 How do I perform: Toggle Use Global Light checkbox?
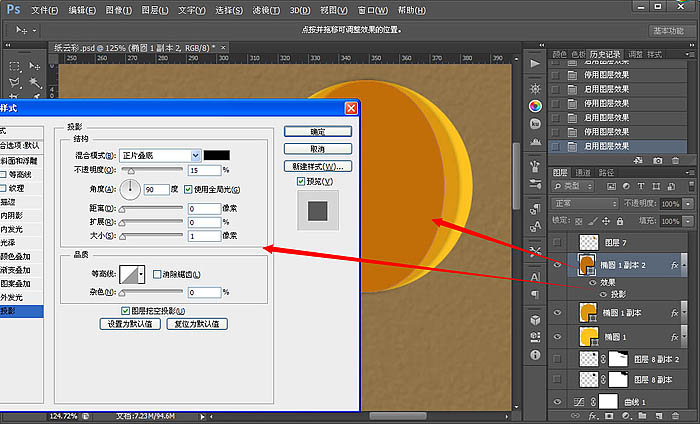click(x=188, y=189)
